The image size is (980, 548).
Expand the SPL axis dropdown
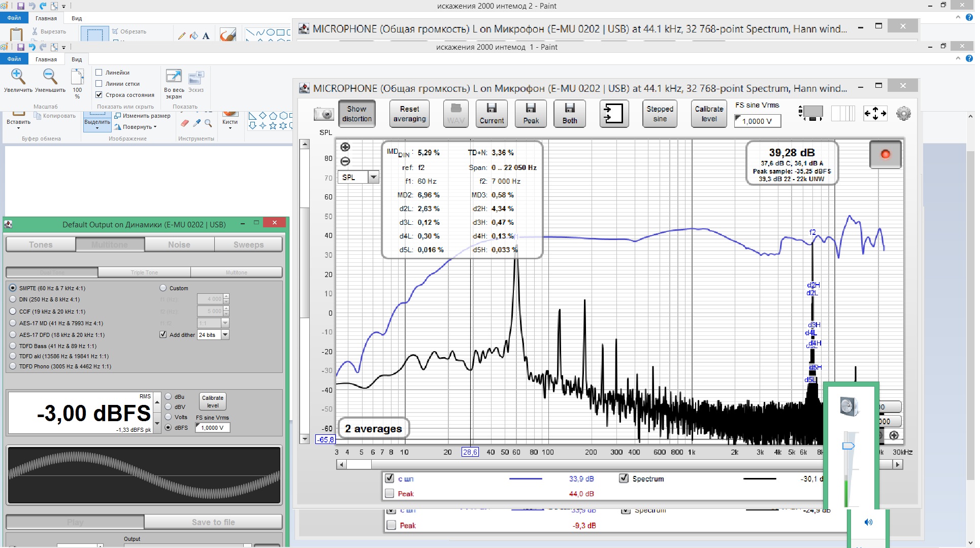click(374, 177)
